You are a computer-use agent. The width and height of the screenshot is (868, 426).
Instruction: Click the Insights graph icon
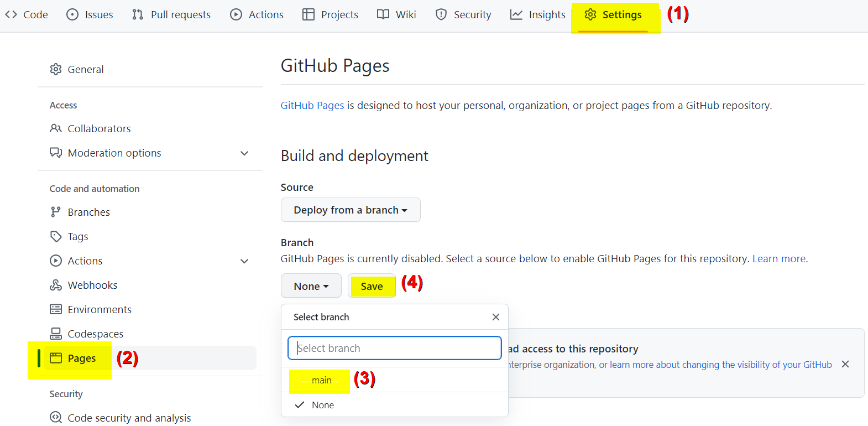(x=516, y=15)
